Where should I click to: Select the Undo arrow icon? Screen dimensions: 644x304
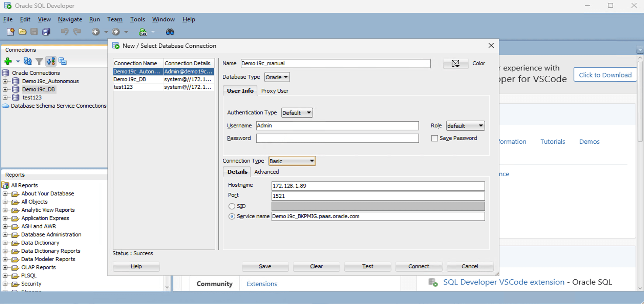(64, 32)
